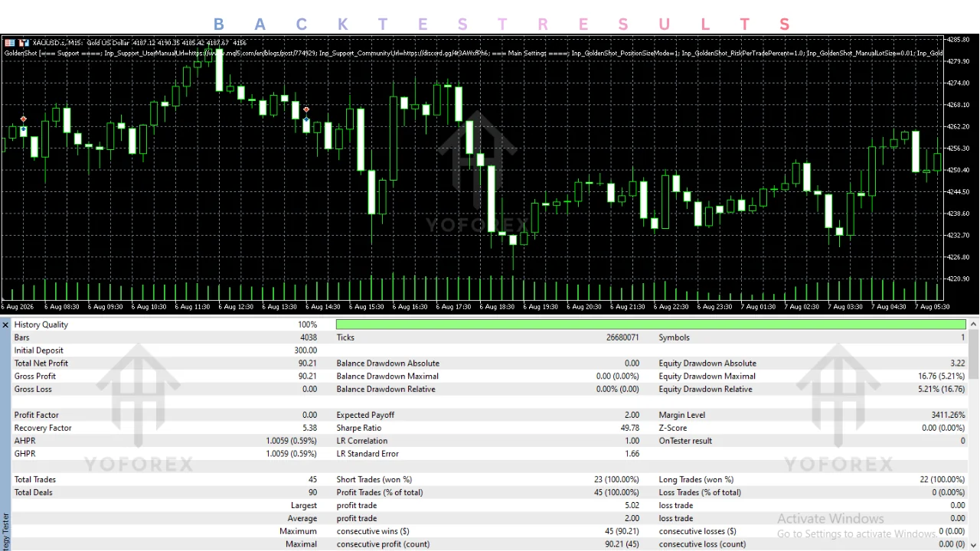Click the Bars value 4038

click(308, 337)
